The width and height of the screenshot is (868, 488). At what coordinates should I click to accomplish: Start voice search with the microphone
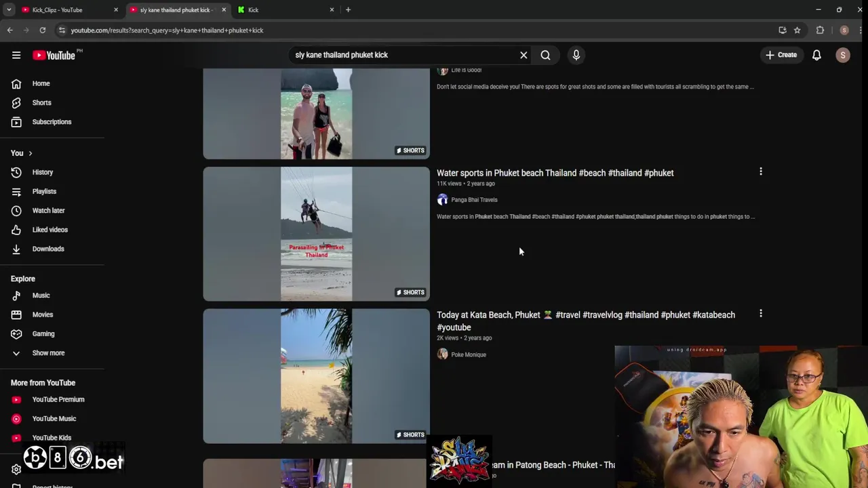coord(576,55)
